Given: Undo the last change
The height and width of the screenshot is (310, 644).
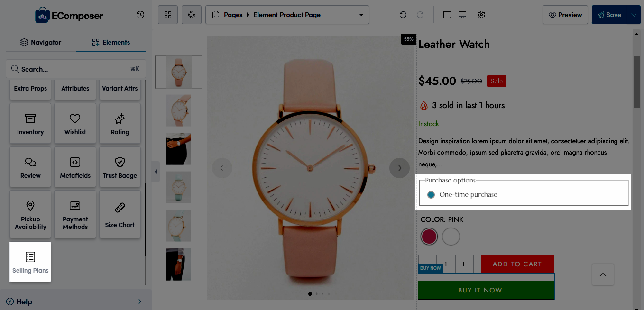Looking at the screenshot, I should click(403, 15).
